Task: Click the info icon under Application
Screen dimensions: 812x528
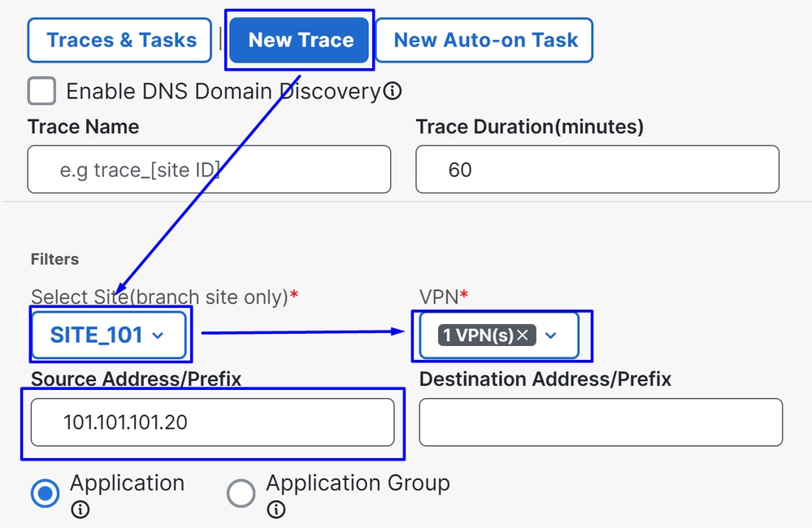Action: tap(80, 510)
